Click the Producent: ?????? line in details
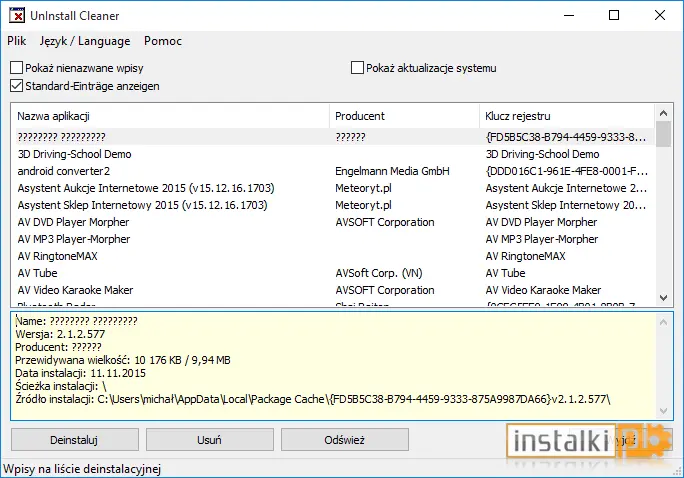The height and width of the screenshot is (478, 684). coord(58,347)
